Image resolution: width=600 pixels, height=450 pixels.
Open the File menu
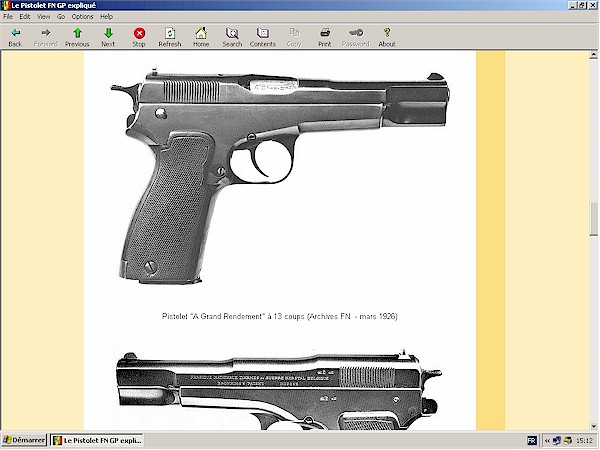tap(8, 17)
